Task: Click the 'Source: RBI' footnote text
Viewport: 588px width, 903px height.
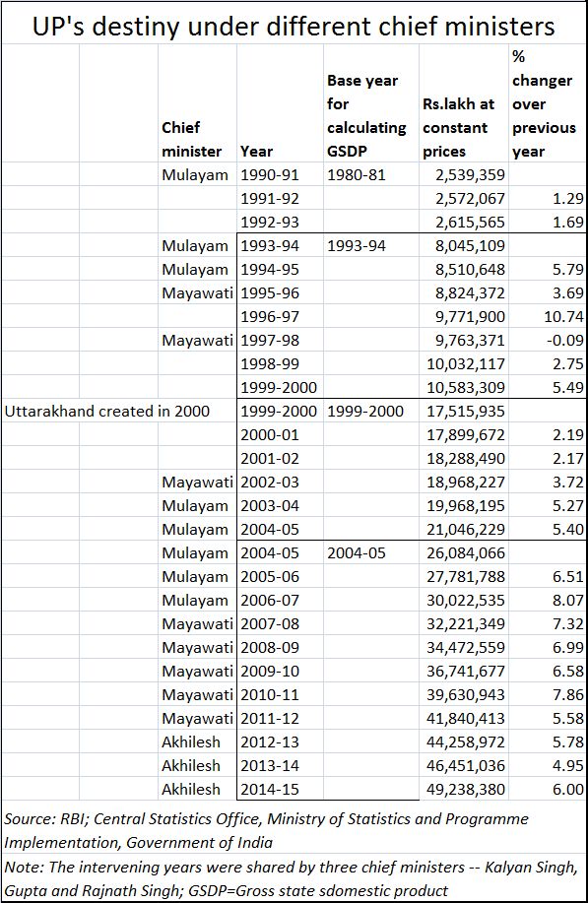Action: pyautogui.click(x=266, y=830)
